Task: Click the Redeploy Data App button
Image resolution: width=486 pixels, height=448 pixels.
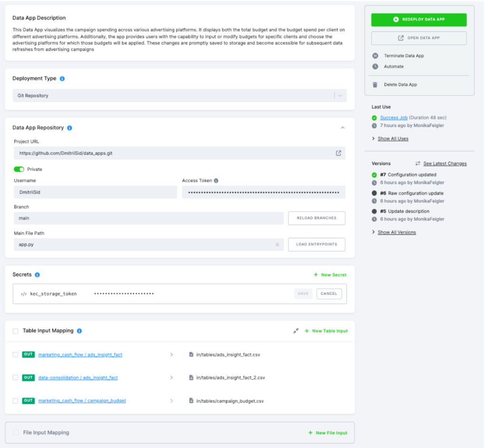Action: [x=418, y=19]
